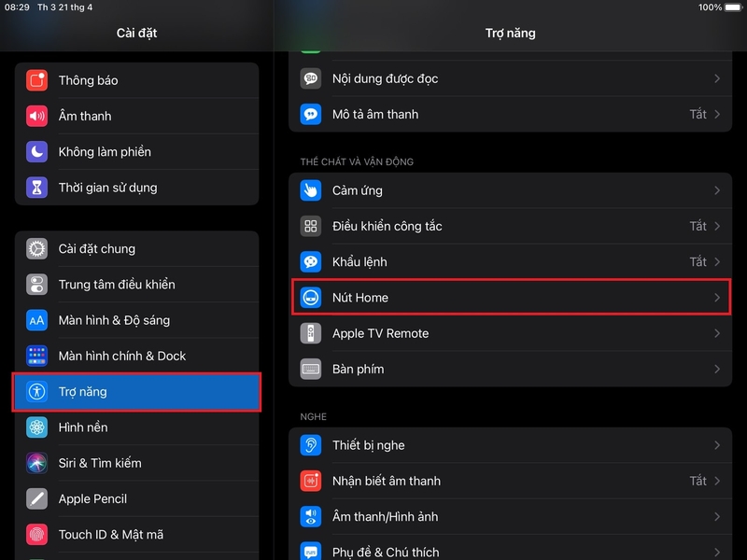Select Touch ID & Mật mã text
Viewport: 747px width, 560px height.
click(x=111, y=535)
